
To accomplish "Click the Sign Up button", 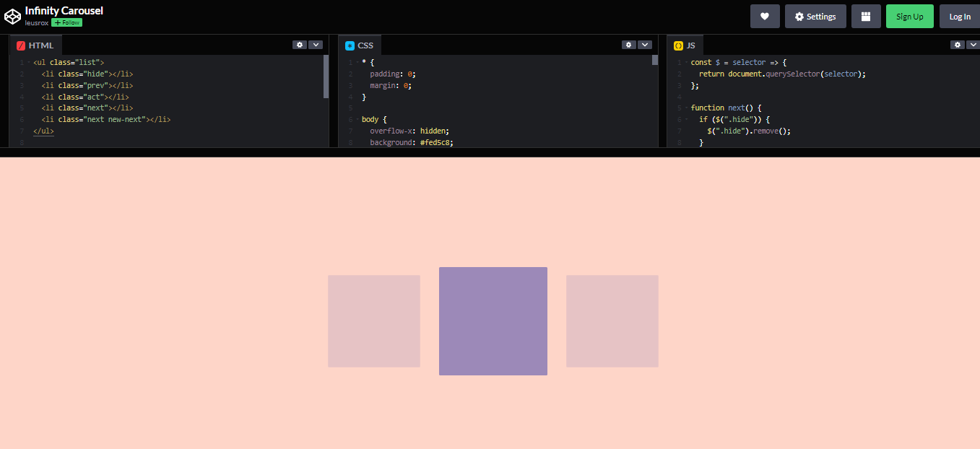I will 909,16.
